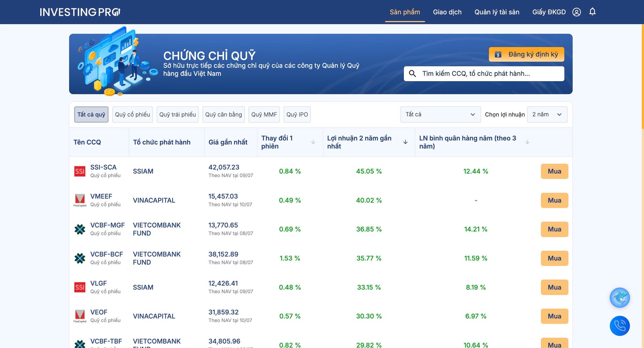Click the banner illustration image
This screenshot has height=348, width=644.
pyautogui.click(x=117, y=61)
